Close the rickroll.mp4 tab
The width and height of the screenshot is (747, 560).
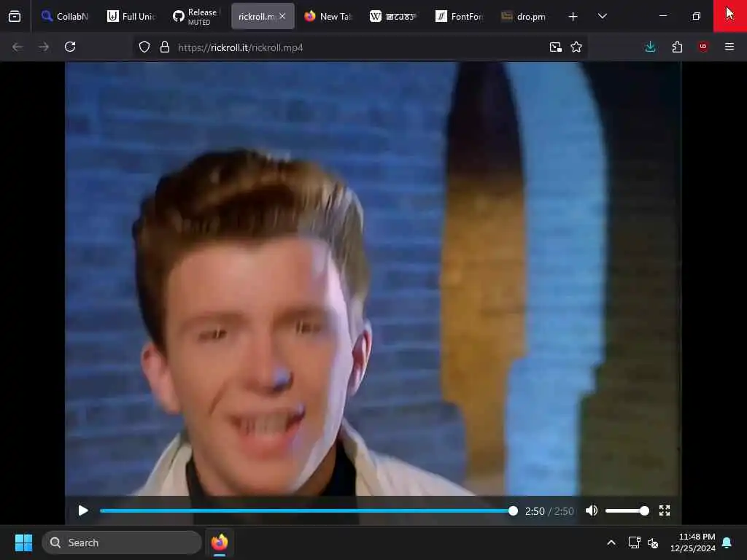coord(282,16)
